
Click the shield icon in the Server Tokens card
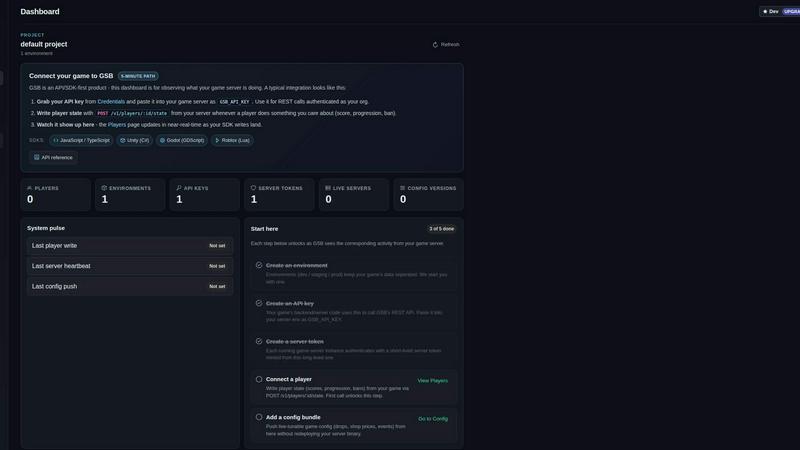tap(253, 188)
